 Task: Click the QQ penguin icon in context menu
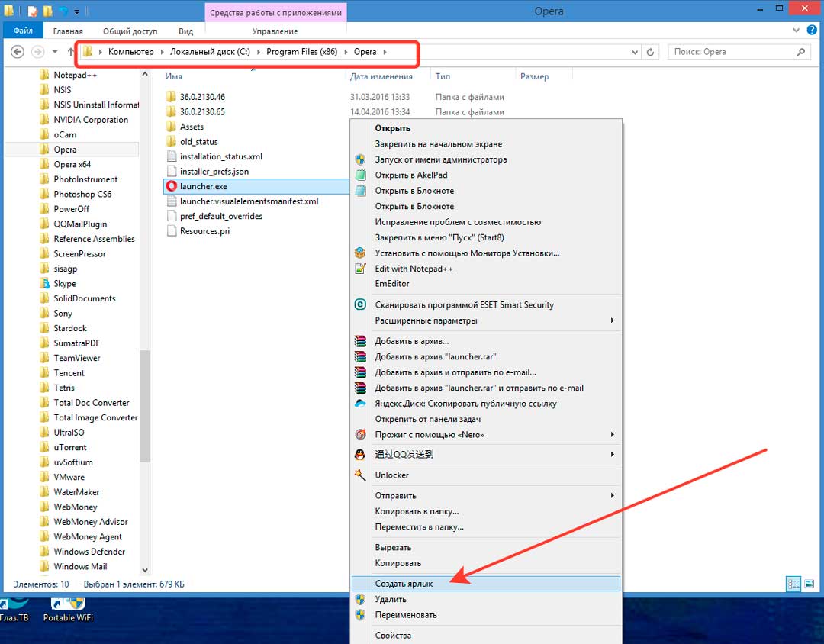[x=360, y=455]
